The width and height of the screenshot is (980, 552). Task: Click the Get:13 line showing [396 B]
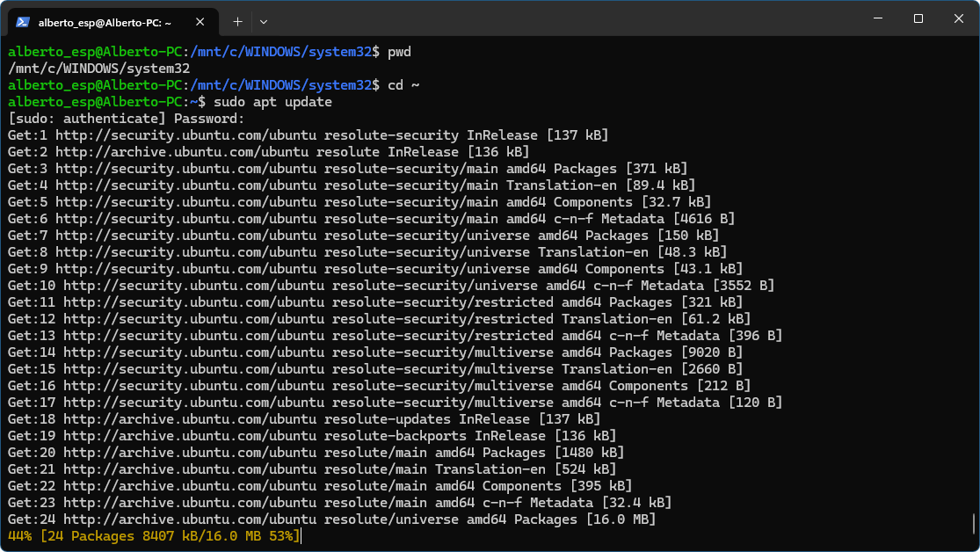tap(395, 336)
